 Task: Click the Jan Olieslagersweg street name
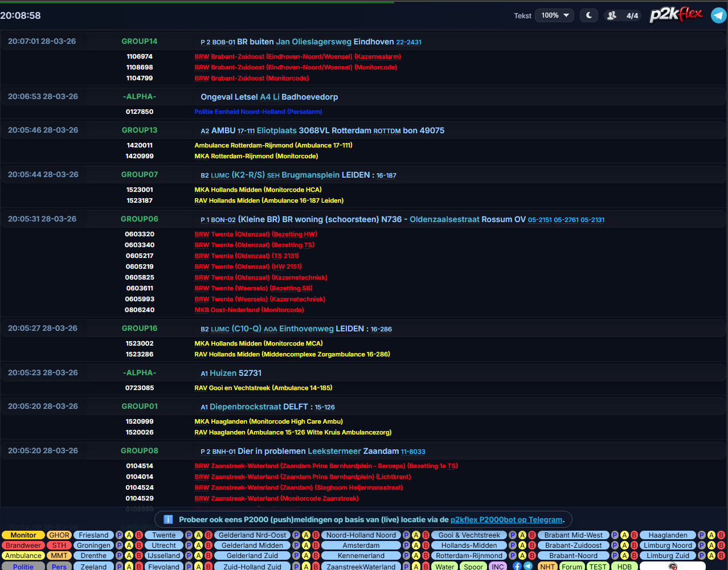[313, 42]
